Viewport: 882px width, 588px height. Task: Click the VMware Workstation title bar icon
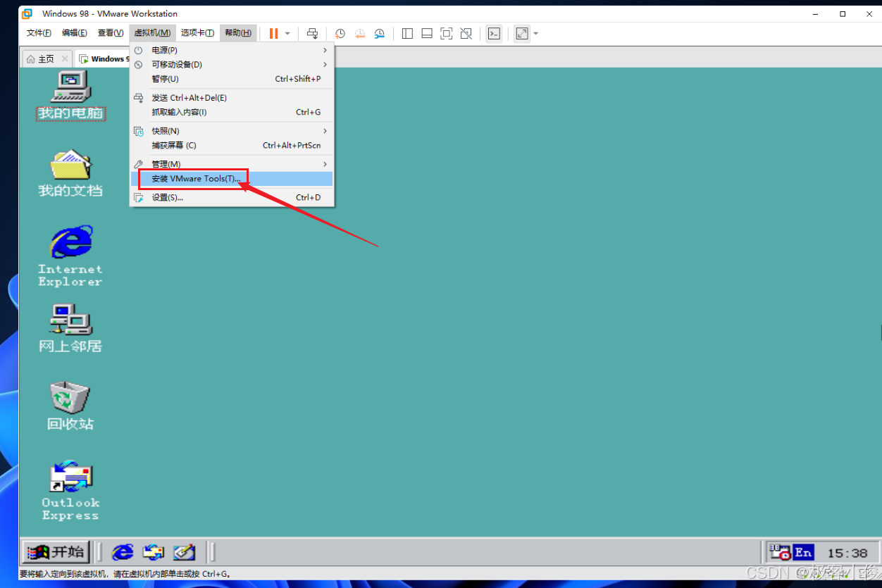point(27,13)
